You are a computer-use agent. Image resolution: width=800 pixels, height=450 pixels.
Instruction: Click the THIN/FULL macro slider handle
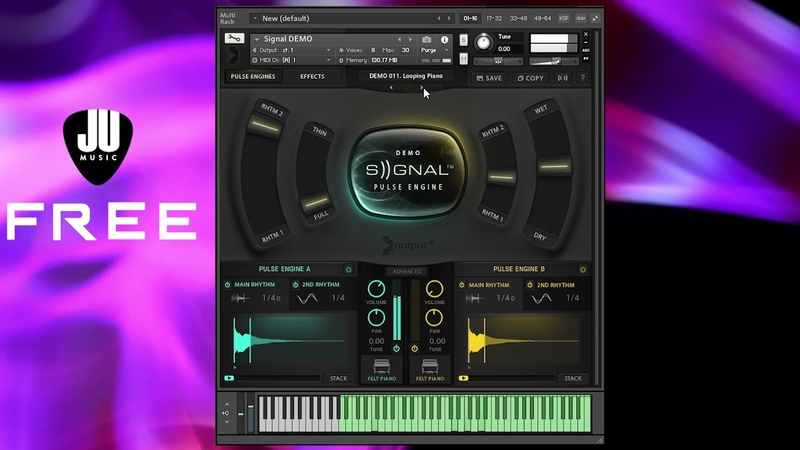(x=316, y=202)
